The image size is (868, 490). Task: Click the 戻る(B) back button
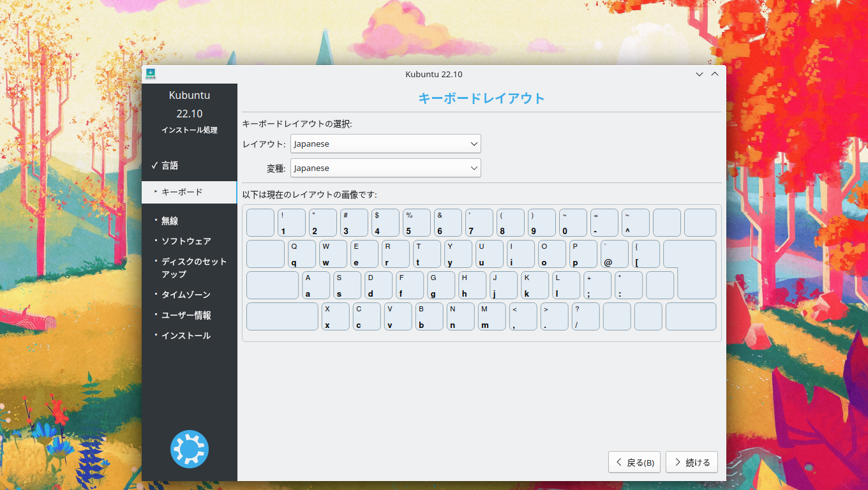(x=634, y=463)
